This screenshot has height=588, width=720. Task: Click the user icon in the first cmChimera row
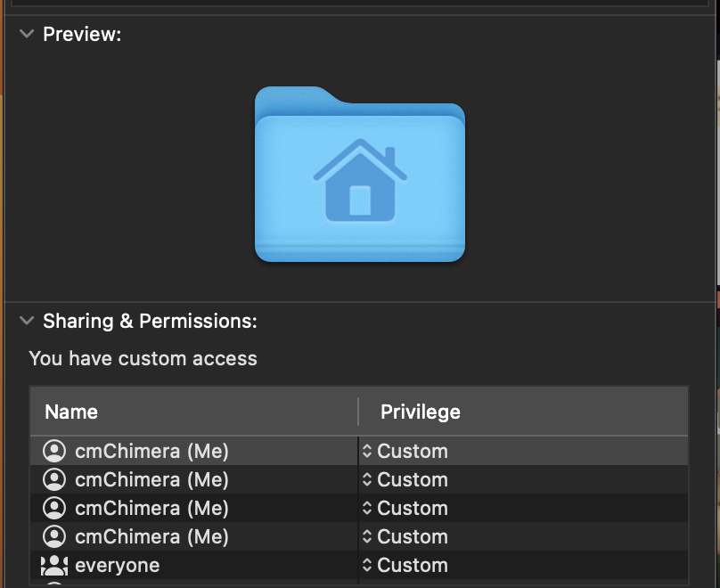click(x=54, y=451)
